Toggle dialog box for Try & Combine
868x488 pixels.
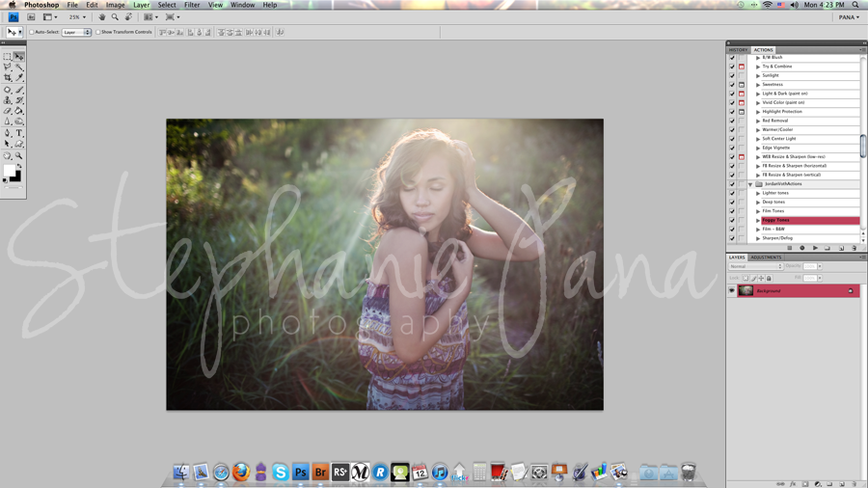click(742, 67)
